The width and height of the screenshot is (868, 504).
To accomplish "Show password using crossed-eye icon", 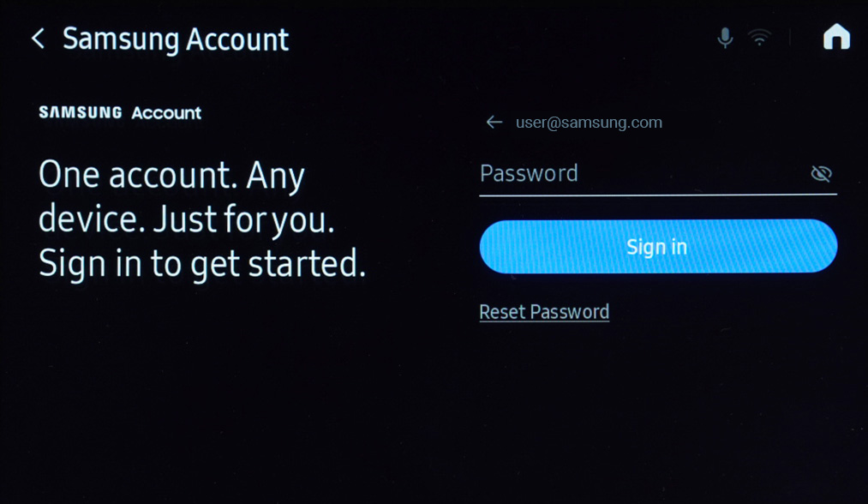I will pyautogui.click(x=821, y=173).
